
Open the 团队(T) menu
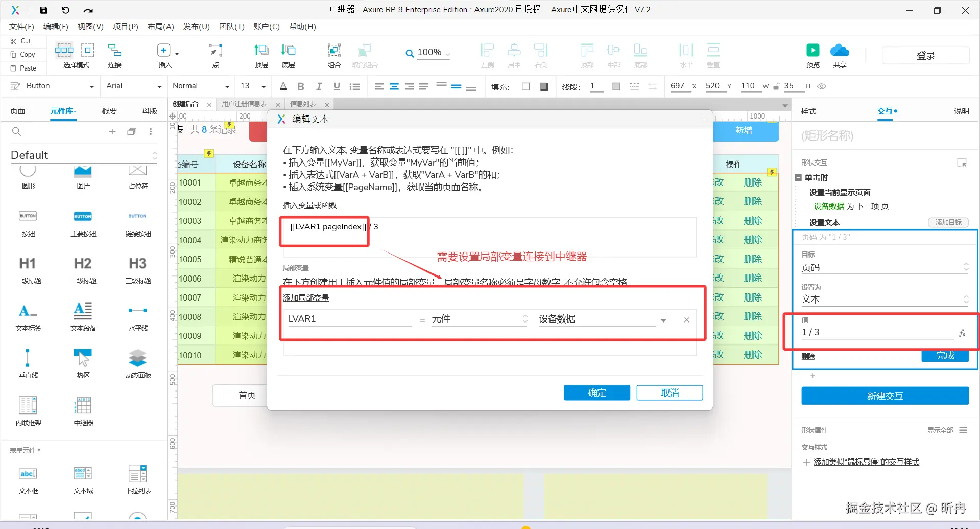[x=232, y=27]
